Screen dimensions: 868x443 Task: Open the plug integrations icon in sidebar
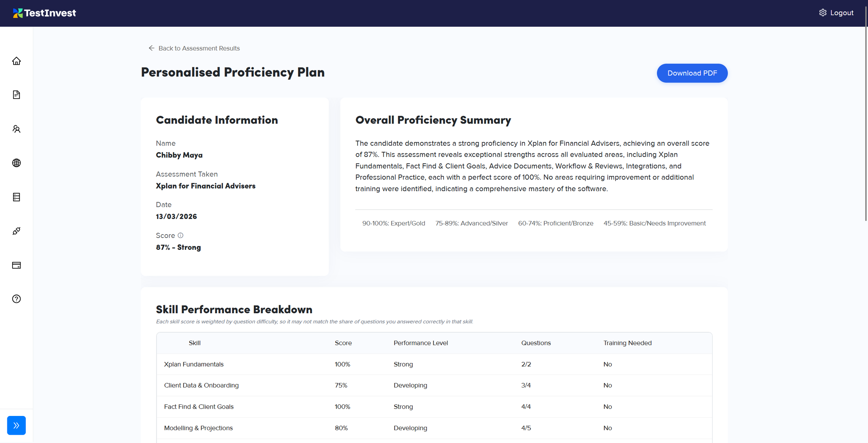(x=16, y=231)
